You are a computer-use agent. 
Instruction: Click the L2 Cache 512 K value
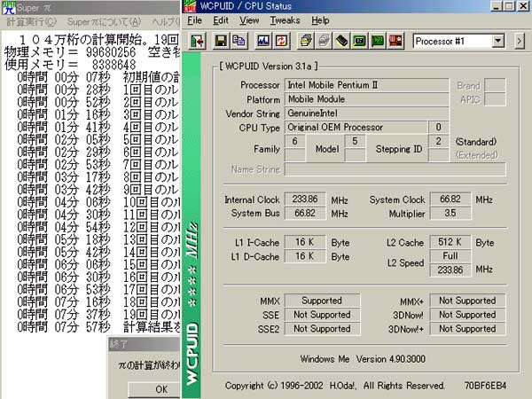(450, 242)
